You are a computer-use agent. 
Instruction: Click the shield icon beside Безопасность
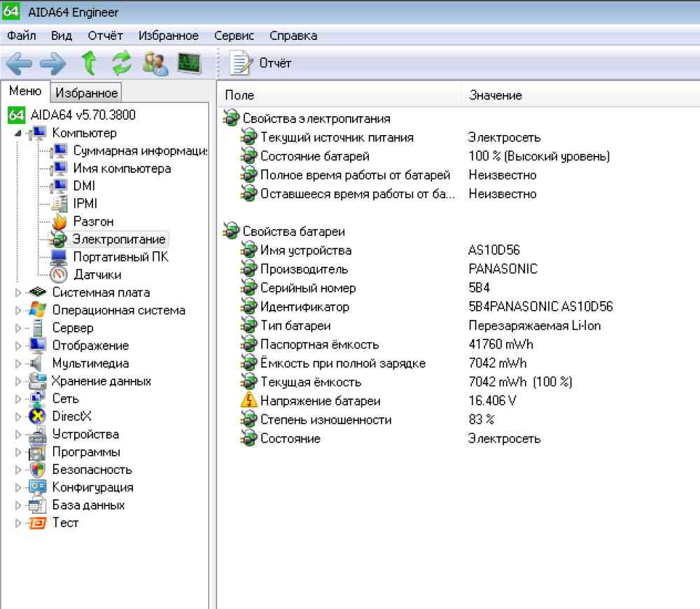pyautogui.click(x=38, y=469)
